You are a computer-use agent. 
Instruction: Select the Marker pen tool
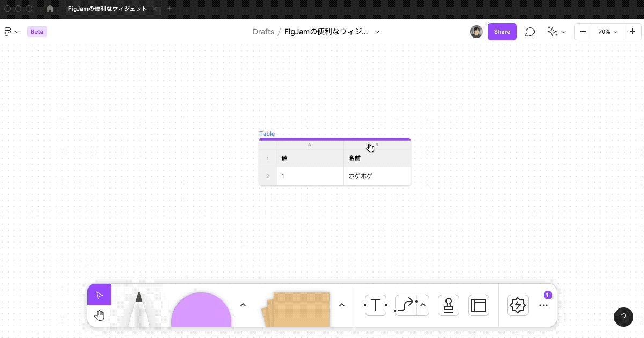(x=138, y=311)
